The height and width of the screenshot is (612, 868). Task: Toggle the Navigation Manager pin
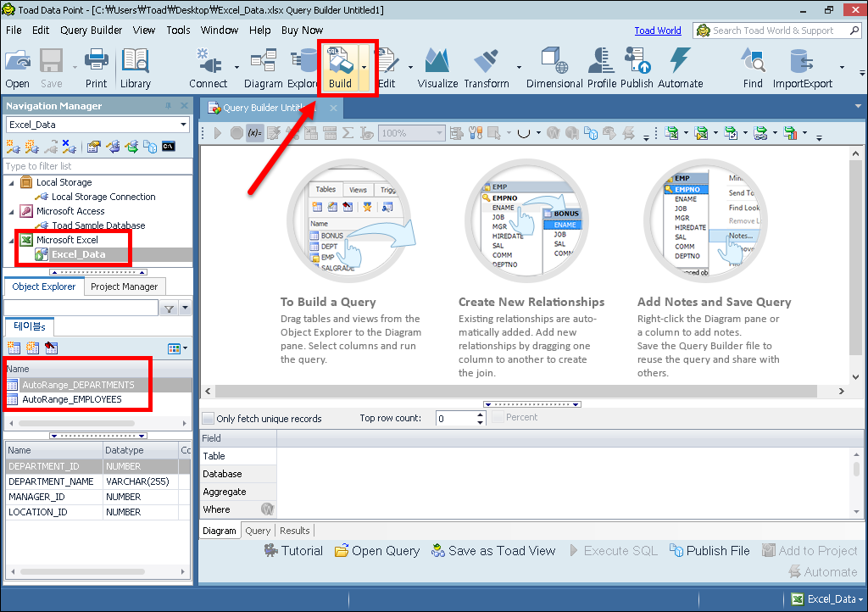[169, 106]
